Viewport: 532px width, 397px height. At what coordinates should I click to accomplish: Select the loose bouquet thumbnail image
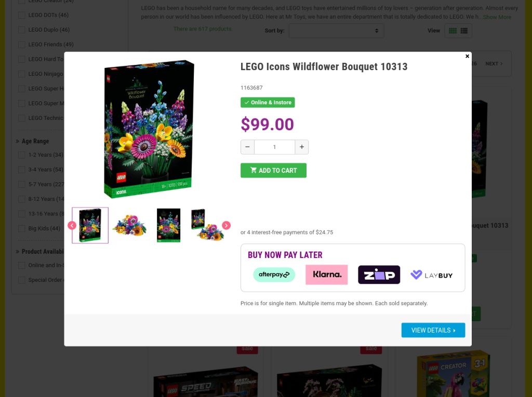pos(129,225)
